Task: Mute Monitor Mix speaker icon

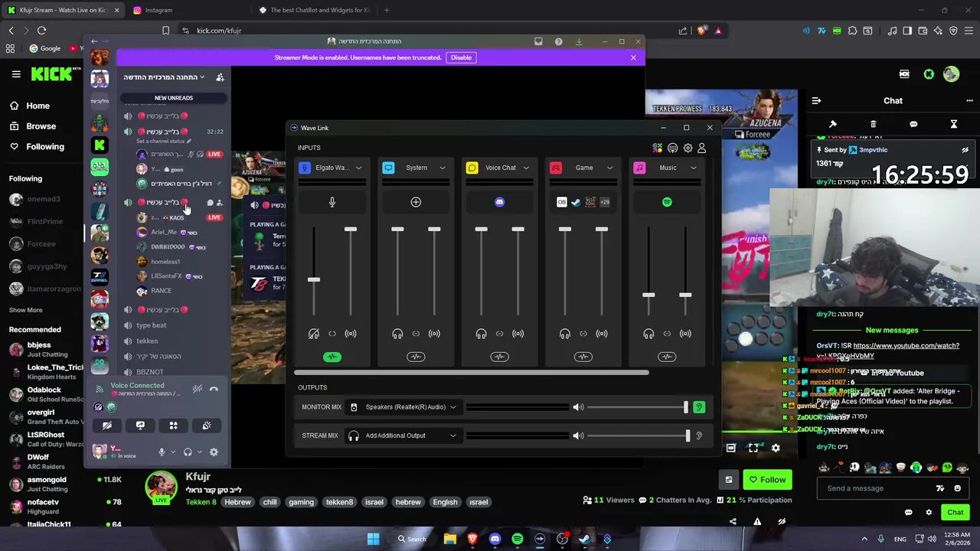Action: pyautogui.click(x=578, y=407)
